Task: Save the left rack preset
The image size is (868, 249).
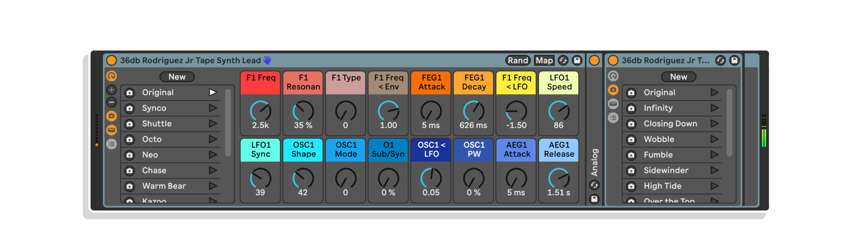Action: 577,60
